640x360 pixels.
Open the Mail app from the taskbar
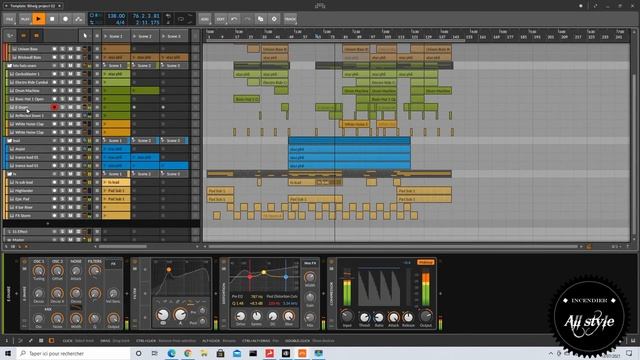tap(237, 353)
